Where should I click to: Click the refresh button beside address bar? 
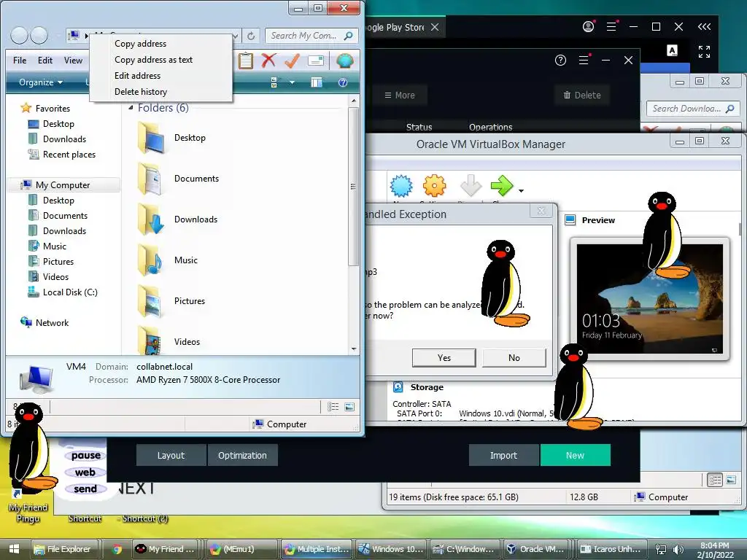click(x=251, y=36)
